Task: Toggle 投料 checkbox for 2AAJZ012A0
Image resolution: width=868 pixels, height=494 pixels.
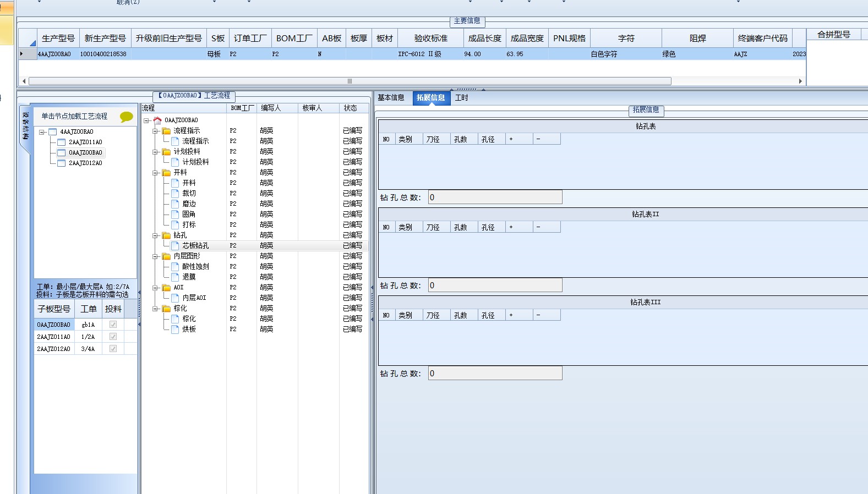Action: pos(113,349)
